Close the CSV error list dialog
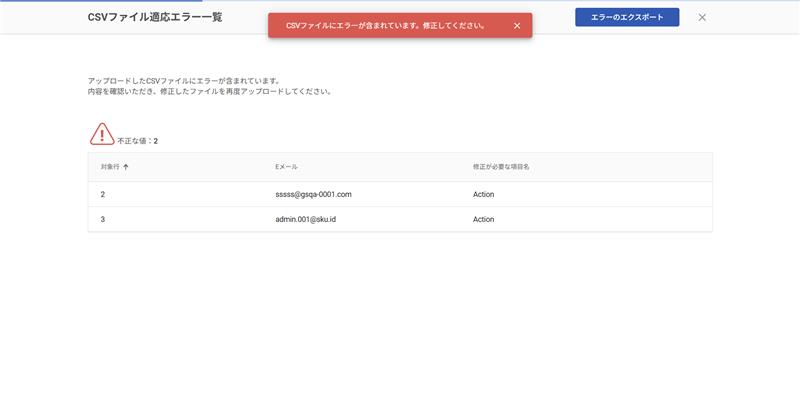This screenshot has height=412, width=800. [702, 17]
